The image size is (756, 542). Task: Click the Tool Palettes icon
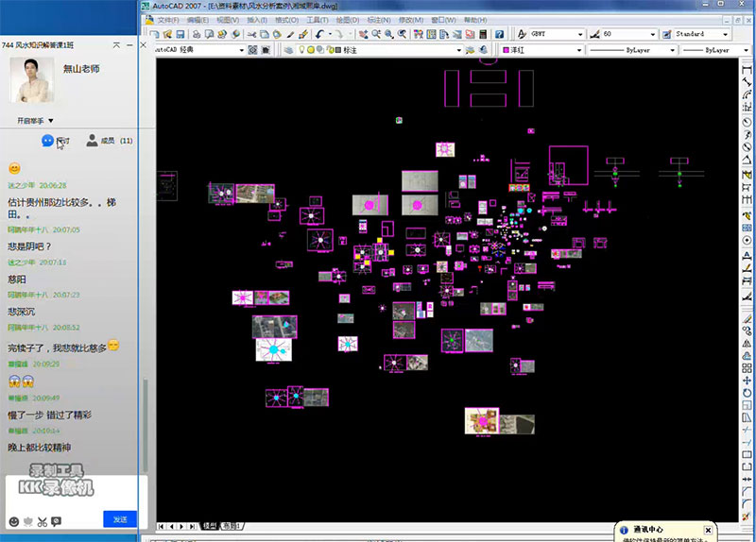click(x=444, y=34)
